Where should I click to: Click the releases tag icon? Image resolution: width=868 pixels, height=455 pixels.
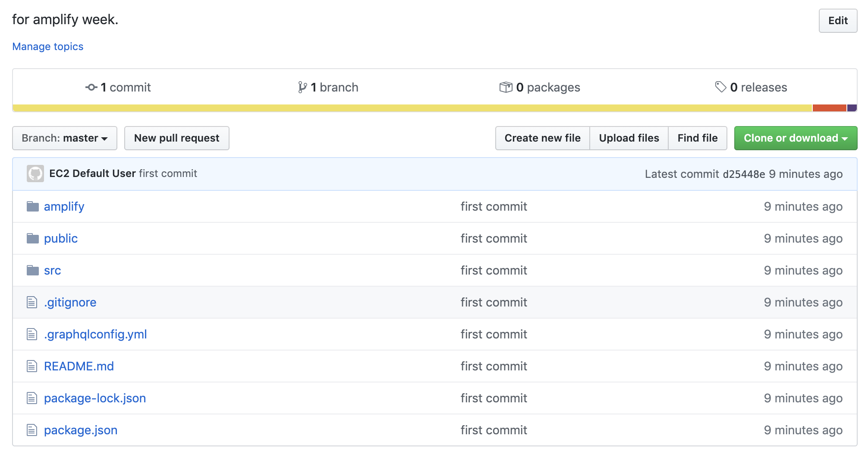pos(720,87)
